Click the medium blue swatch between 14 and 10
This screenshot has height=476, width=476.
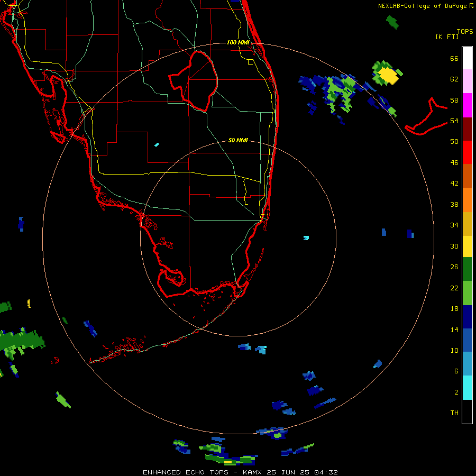tap(467, 340)
